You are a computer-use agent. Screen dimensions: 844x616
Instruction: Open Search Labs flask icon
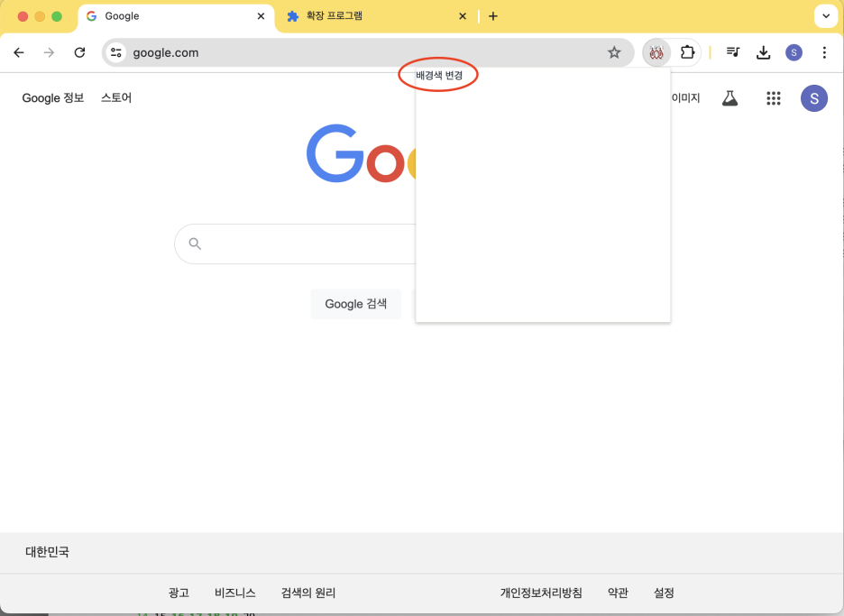pyautogui.click(x=729, y=98)
